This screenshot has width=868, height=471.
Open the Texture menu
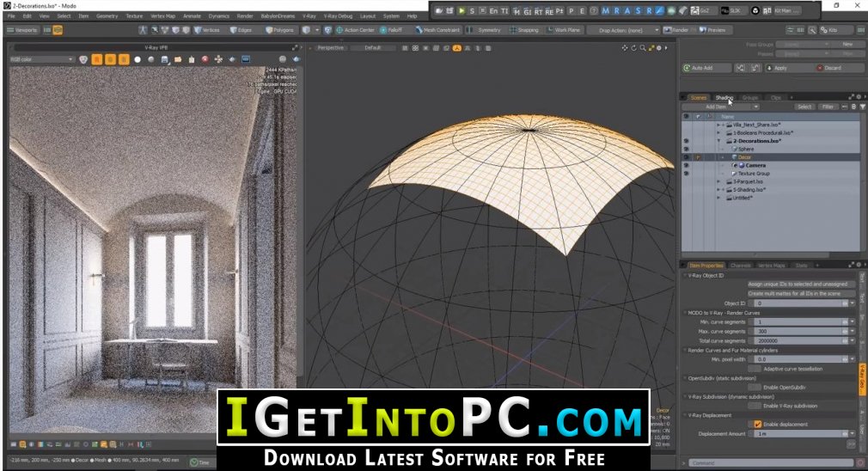point(134,16)
